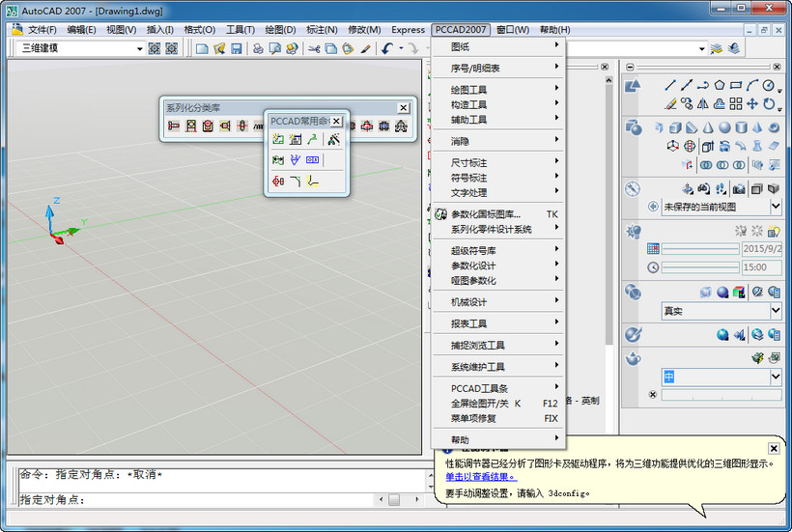The height and width of the screenshot is (532, 792).
Task: Click the Plot printer icon
Action: [x=258, y=48]
